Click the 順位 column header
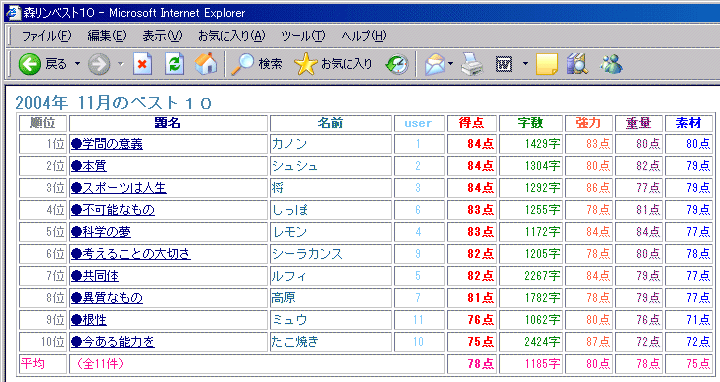Image resolution: width=720 pixels, height=382 pixels. coord(43,123)
